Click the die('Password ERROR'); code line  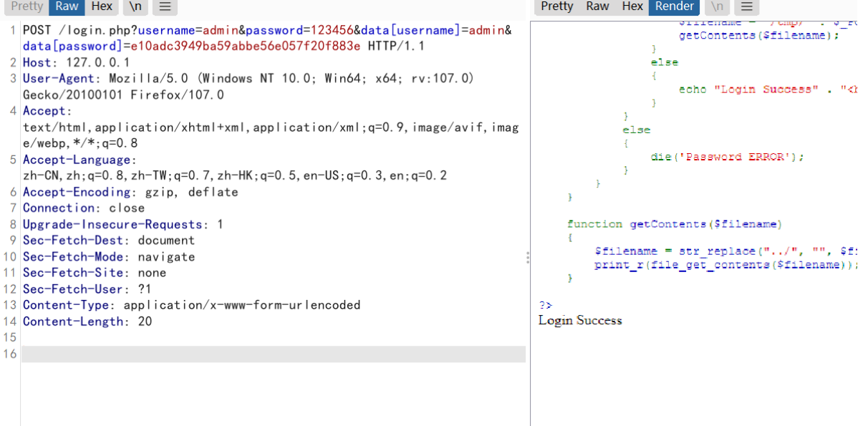(727, 157)
